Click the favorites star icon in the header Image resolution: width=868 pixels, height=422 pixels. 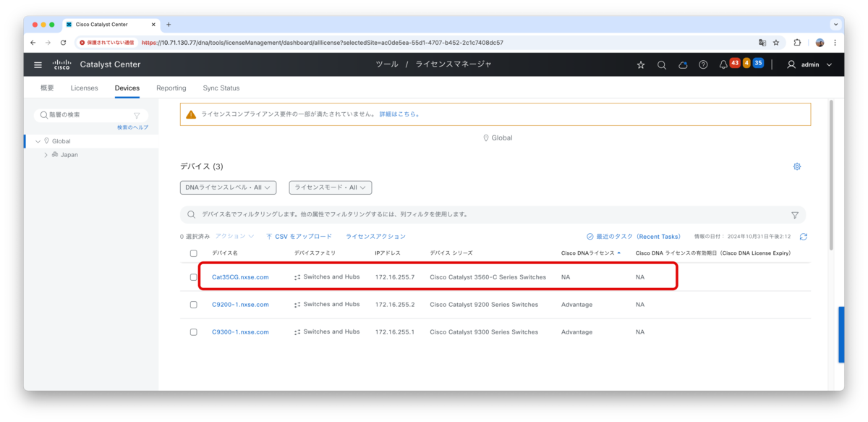click(641, 64)
